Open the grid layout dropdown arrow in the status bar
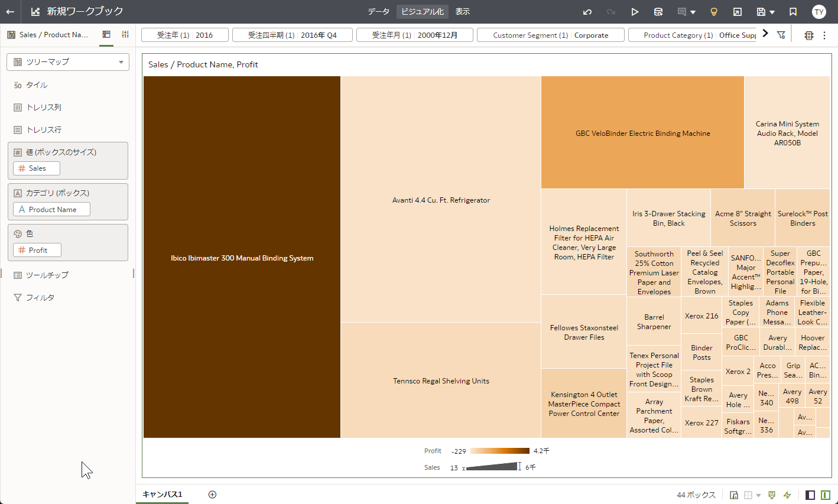The width and height of the screenshot is (838, 504). tap(758, 495)
